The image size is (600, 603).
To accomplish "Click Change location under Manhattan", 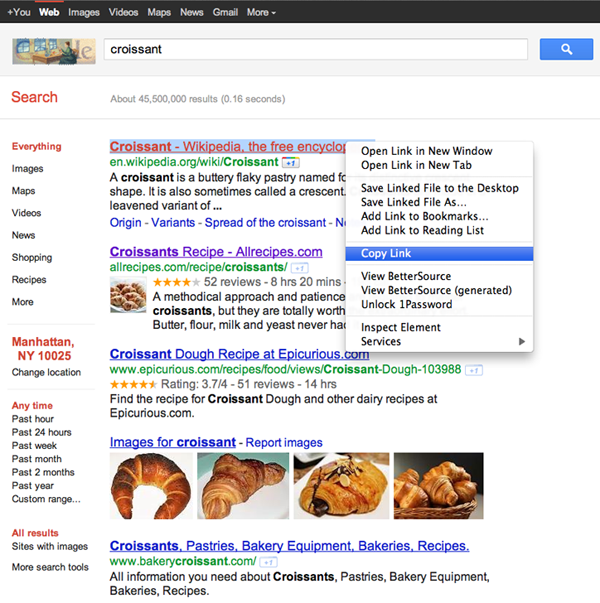I will click(46, 372).
